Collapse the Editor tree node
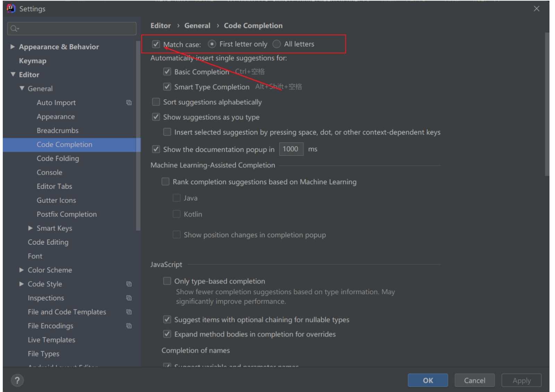 tap(13, 74)
